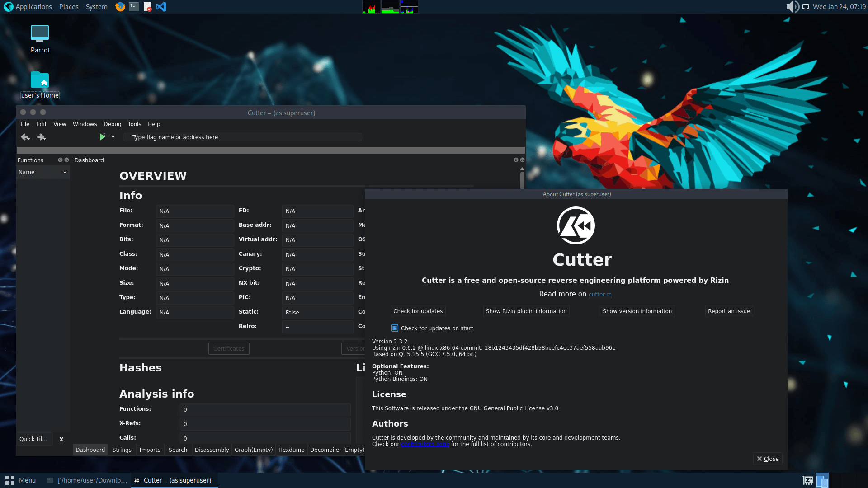The width and height of the screenshot is (868, 488).
Task: Click the Dashboard vertical scrollbar
Action: click(x=522, y=180)
